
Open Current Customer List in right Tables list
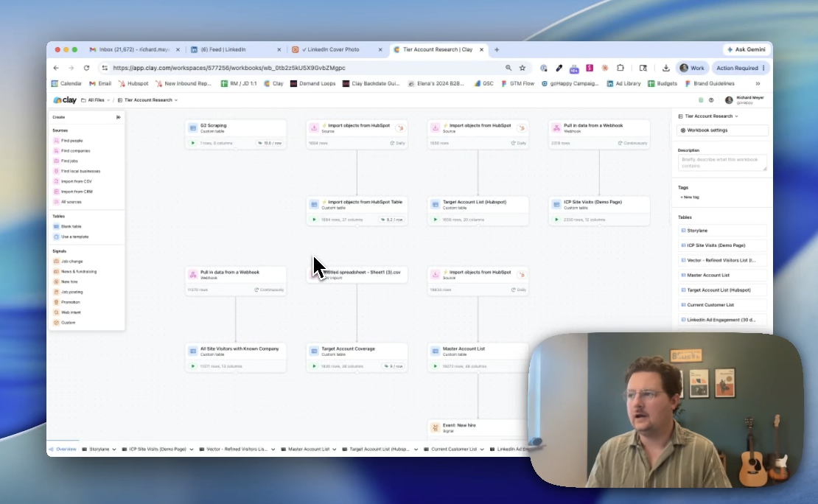722,305
